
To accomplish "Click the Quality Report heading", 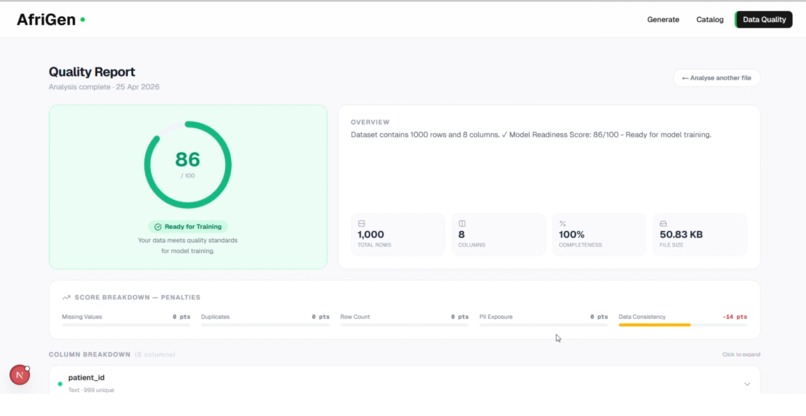I will click(92, 72).
